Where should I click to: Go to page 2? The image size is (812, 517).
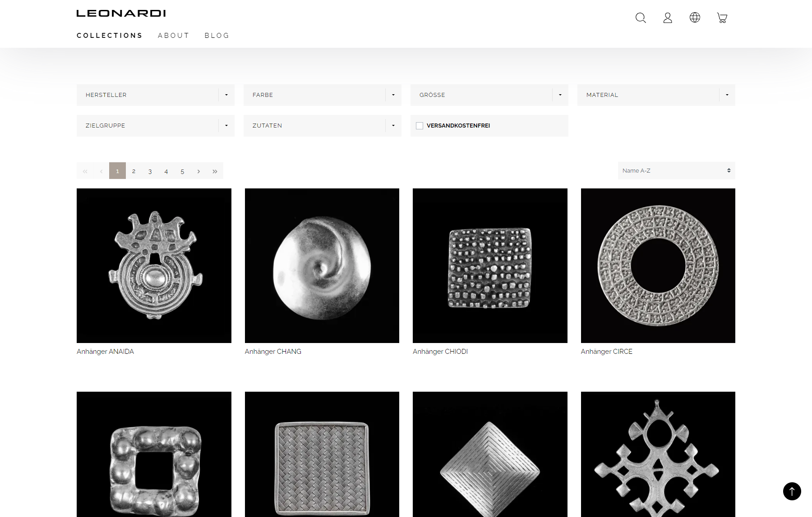[x=134, y=171]
